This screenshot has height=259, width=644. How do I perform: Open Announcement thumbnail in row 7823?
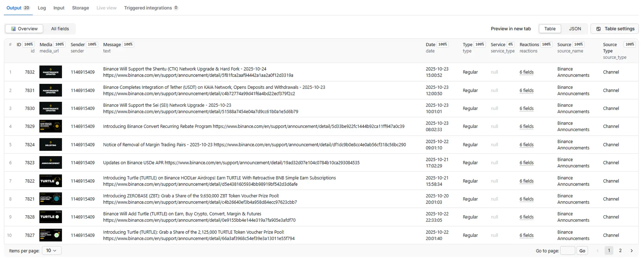click(50, 163)
